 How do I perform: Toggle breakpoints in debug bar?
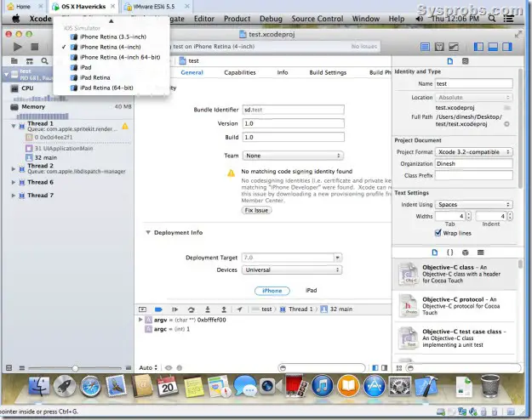click(158, 309)
